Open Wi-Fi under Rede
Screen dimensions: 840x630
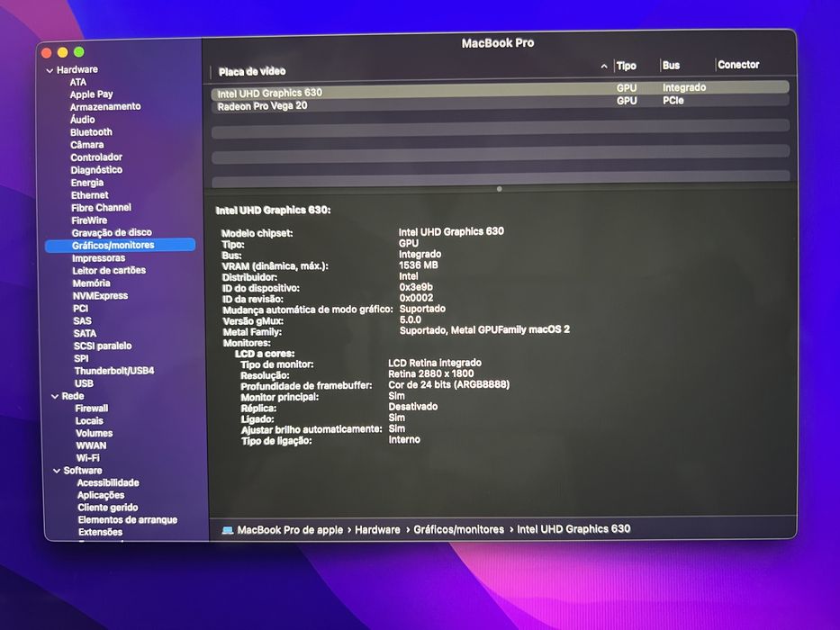(x=87, y=458)
